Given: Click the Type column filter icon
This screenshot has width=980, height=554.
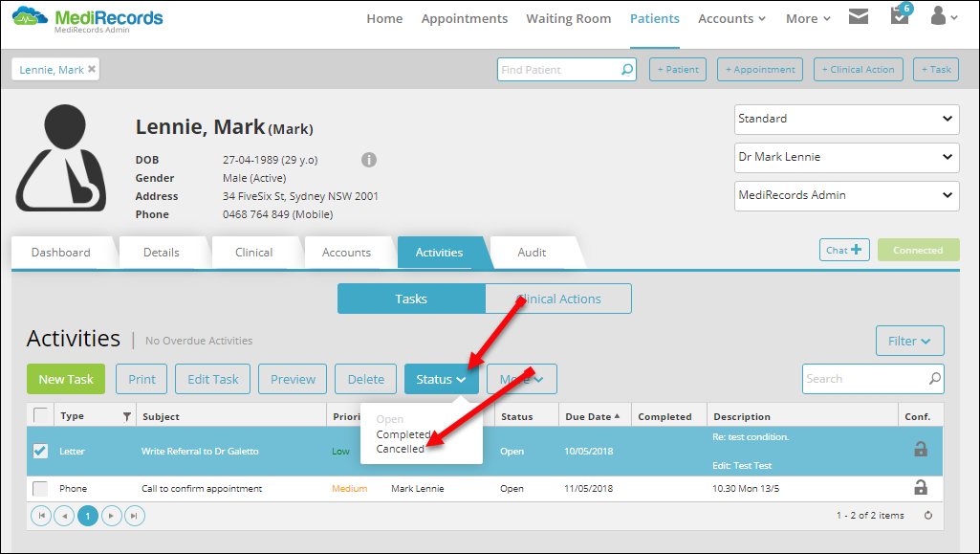Looking at the screenshot, I should [x=127, y=416].
